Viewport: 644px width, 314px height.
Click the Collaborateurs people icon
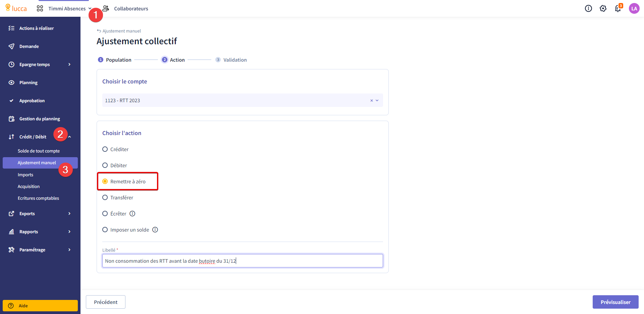click(x=106, y=8)
